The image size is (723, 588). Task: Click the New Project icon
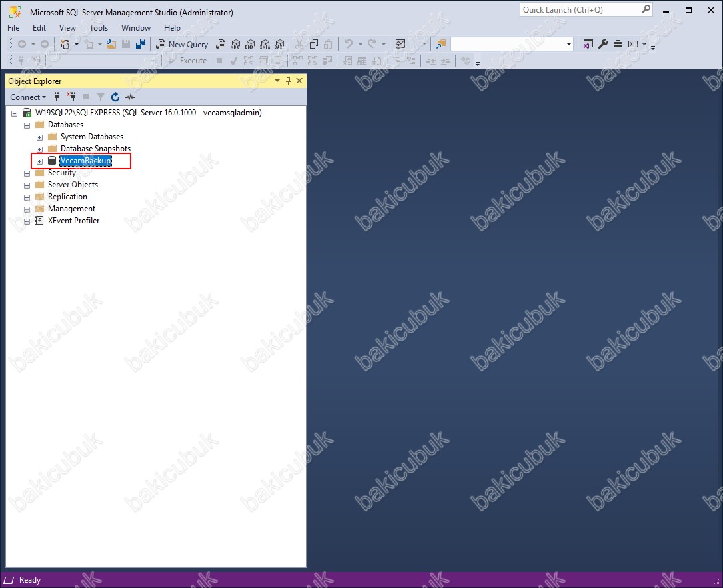tap(65, 44)
